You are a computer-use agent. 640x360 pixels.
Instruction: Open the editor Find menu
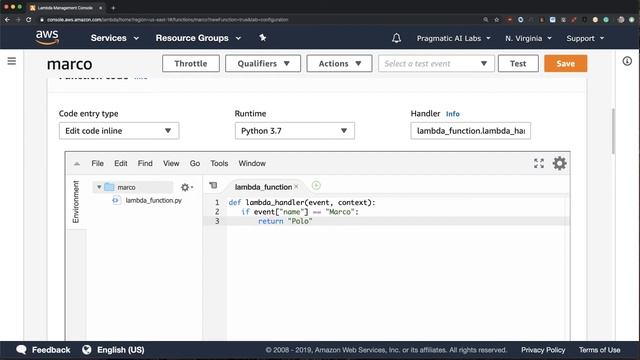coord(145,163)
